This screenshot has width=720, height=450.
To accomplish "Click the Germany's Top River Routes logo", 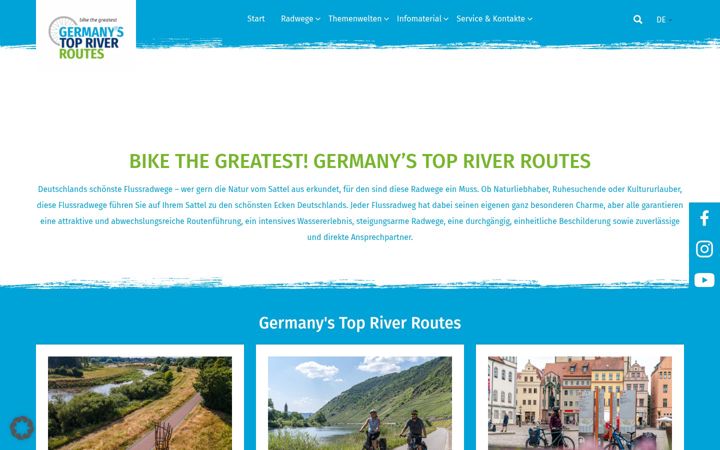I will [86, 38].
